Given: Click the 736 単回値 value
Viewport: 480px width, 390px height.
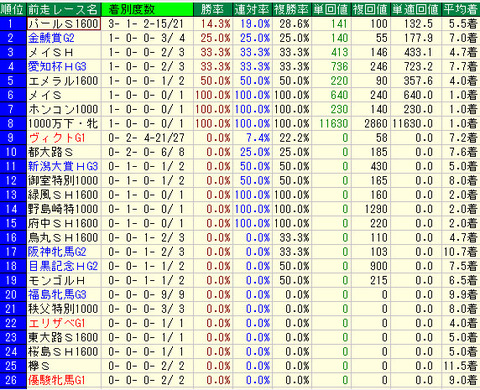Looking at the screenshot, I should (339, 67).
